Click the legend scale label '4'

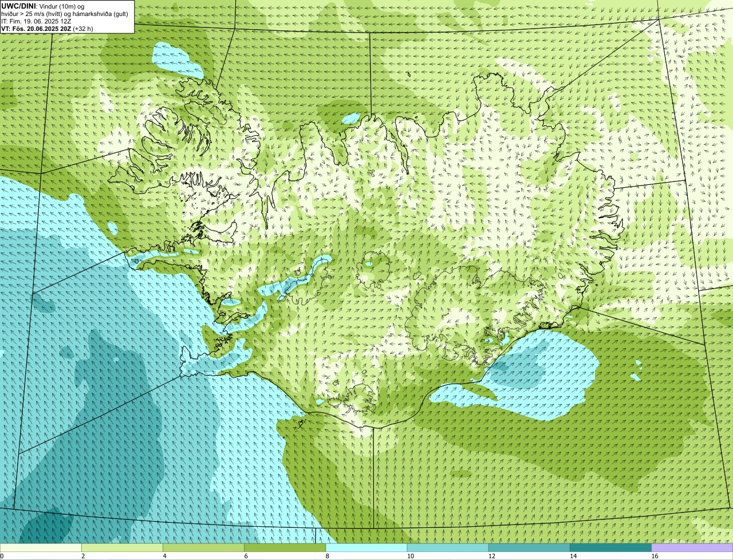(165, 556)
